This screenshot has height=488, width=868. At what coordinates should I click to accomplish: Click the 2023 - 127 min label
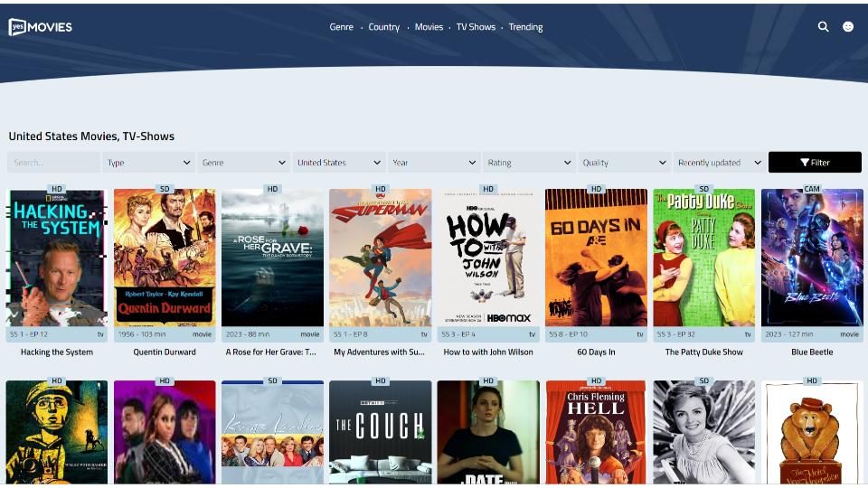[x=789, y=334]
